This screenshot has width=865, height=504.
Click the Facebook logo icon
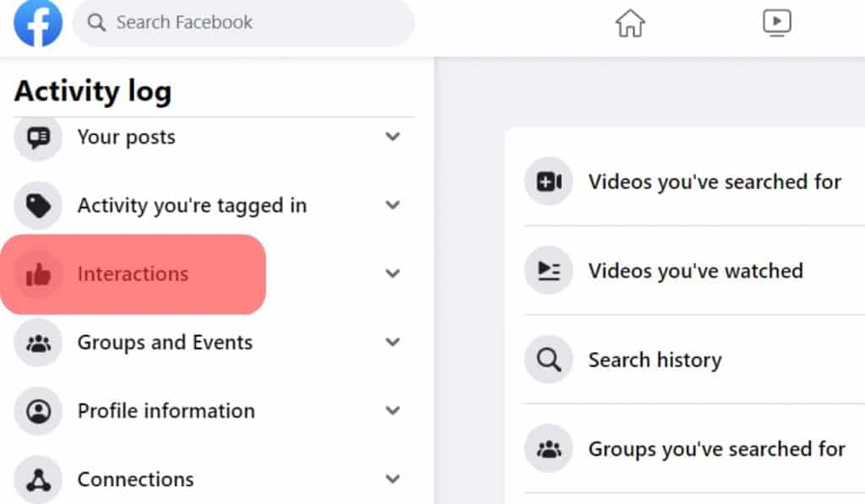(36, 23)
